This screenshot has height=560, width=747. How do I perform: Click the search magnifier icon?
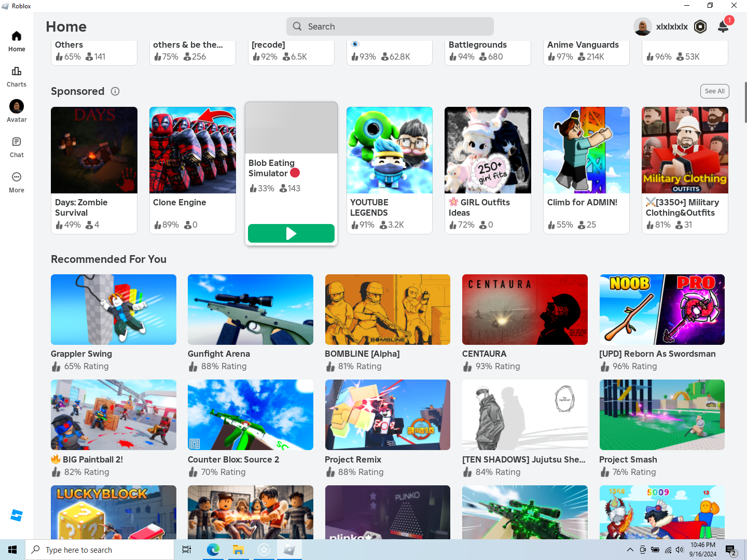[297, 26]
